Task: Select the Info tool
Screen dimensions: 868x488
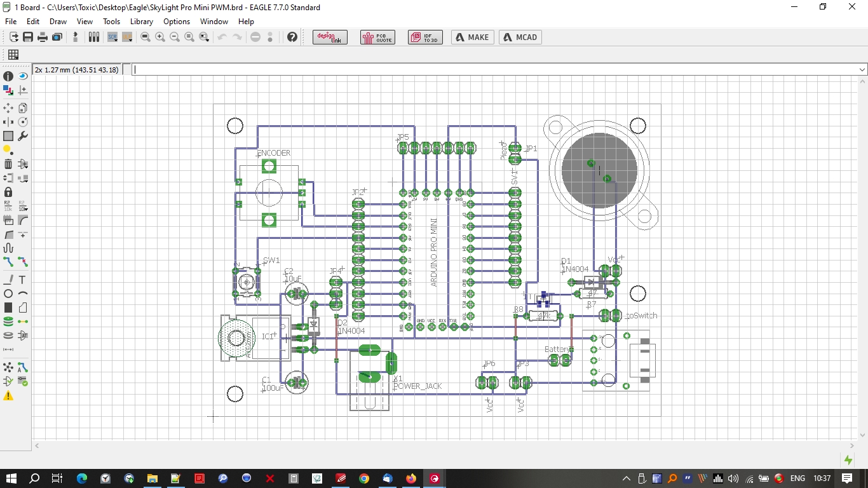Action: pos(8,76)
